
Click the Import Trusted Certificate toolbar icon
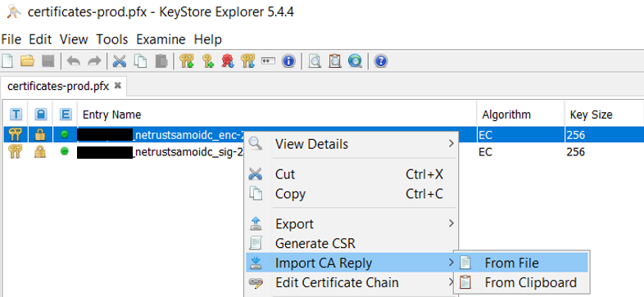pos(228,61)
